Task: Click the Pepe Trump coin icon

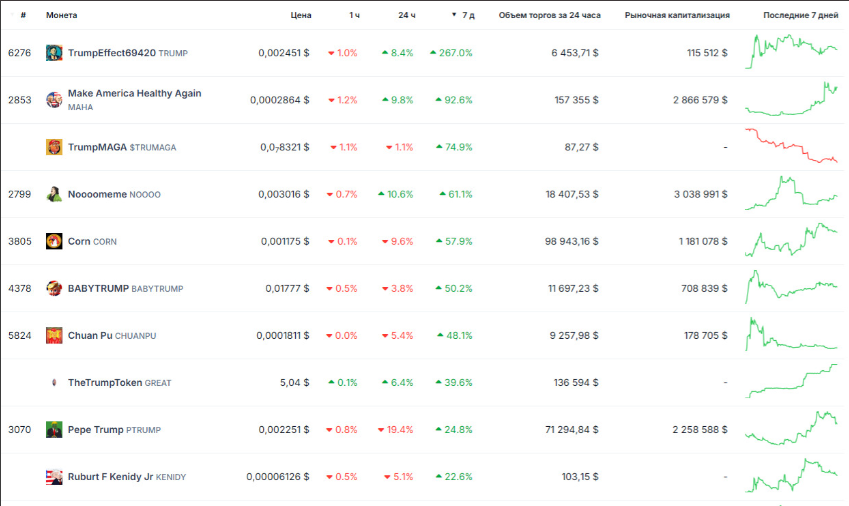Action: pyautogui.click(x=54, y=430)
